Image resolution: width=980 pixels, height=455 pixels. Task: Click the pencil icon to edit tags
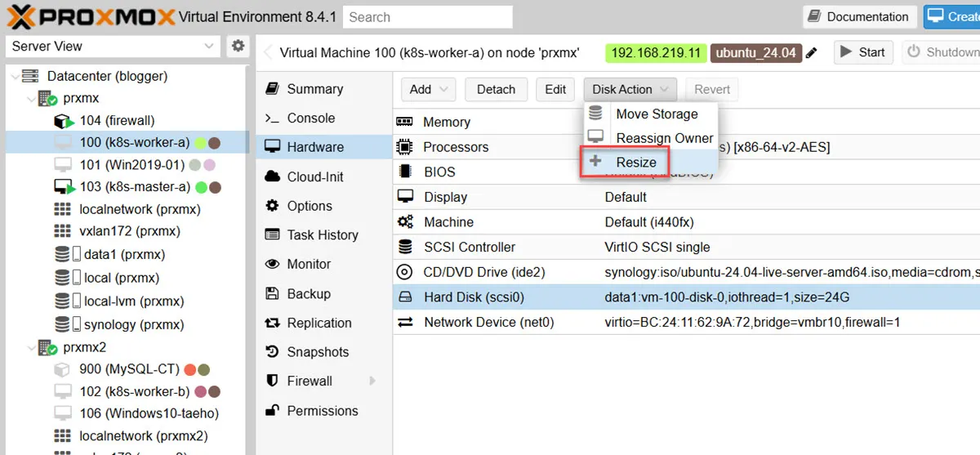[811, 53]
